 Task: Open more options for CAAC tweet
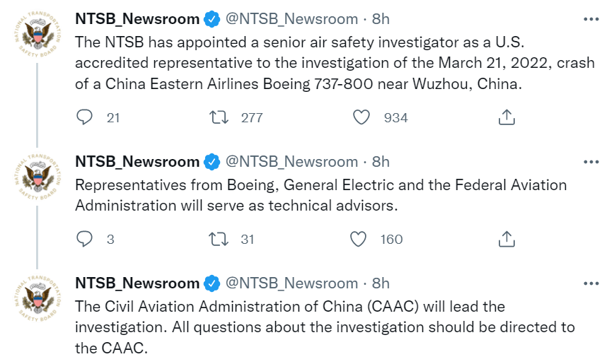click(x=591, y=283)
